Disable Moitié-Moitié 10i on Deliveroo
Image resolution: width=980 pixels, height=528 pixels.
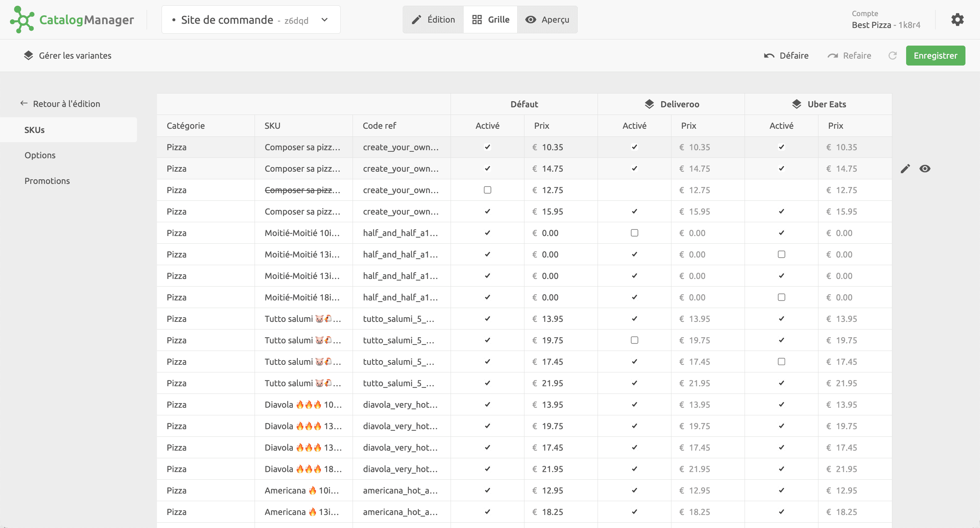pos(634,233)
